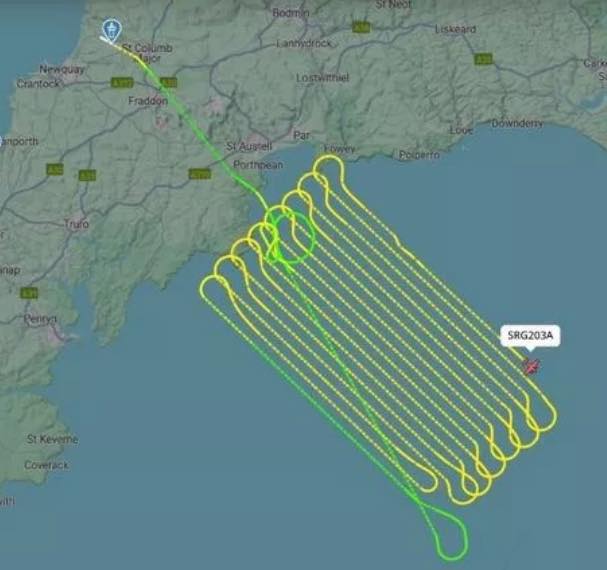Screen dimensions: 607x570
Task: Click the Fraddon place label
Action: click(x=148, y=101)
